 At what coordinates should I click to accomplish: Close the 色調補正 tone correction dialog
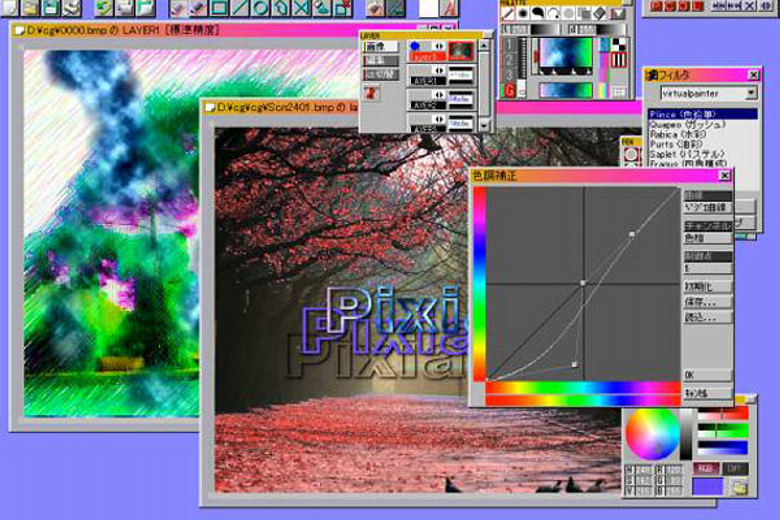pyautogui.click(x=725, y=175)
